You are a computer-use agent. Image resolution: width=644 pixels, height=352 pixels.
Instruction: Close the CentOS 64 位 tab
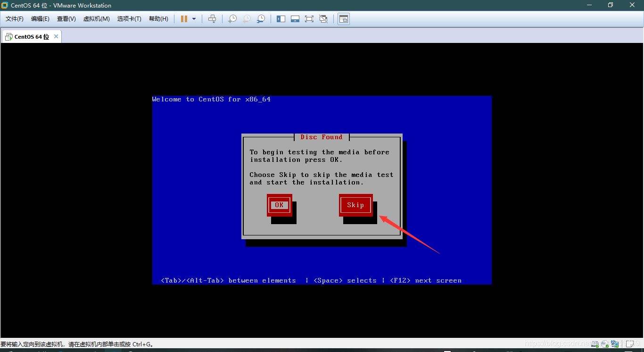[x=56, y=36]
